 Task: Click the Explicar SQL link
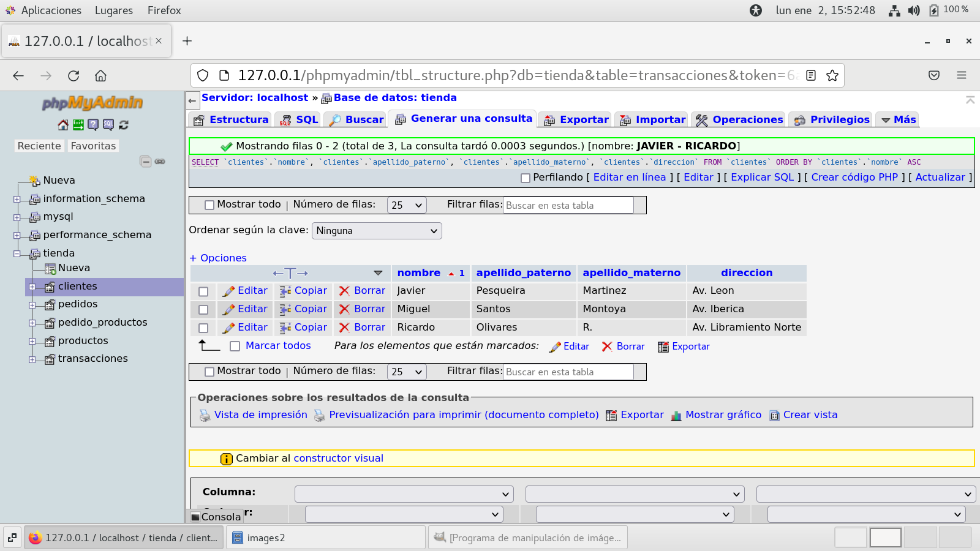coord(762,178)
